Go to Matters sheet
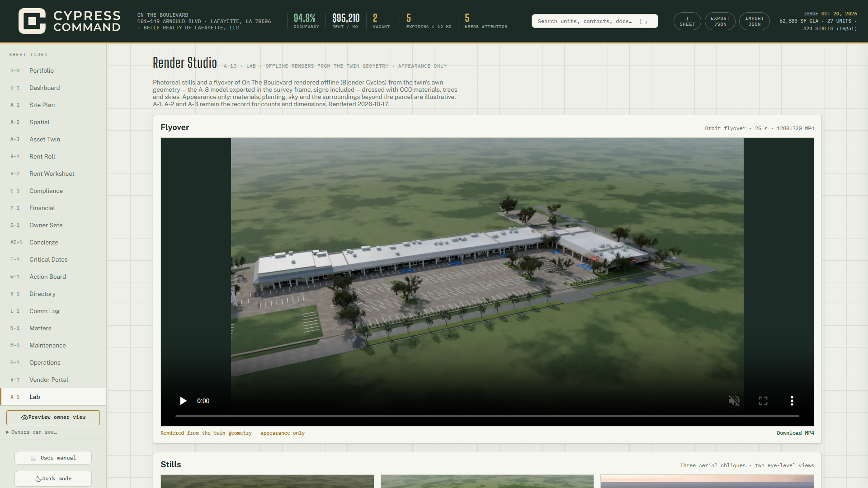The image size is (868, 488). click(x=53, y=328)
